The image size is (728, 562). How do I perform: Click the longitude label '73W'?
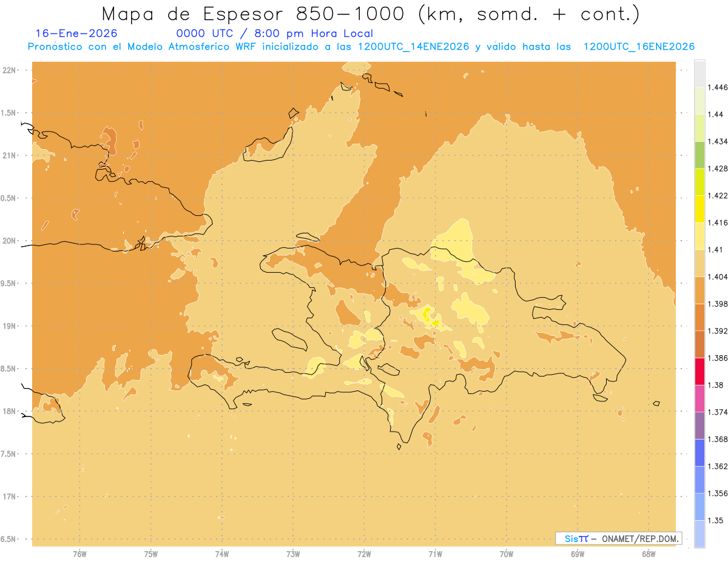(x=293, y=554)
